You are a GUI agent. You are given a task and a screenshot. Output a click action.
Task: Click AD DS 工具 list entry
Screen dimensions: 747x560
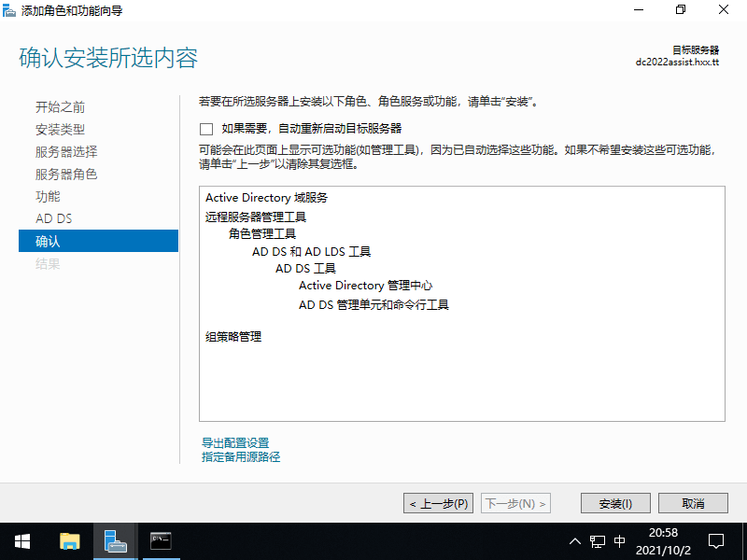tap(306, 269)
